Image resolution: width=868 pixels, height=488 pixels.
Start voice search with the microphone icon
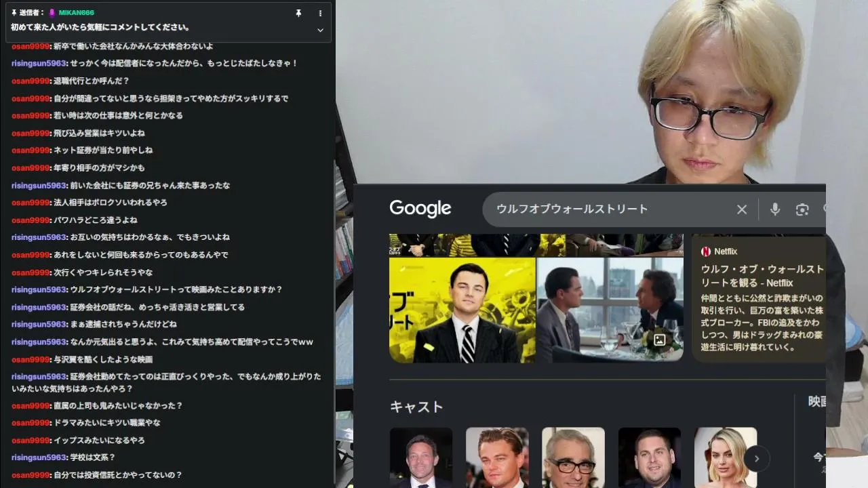[775, 209]
